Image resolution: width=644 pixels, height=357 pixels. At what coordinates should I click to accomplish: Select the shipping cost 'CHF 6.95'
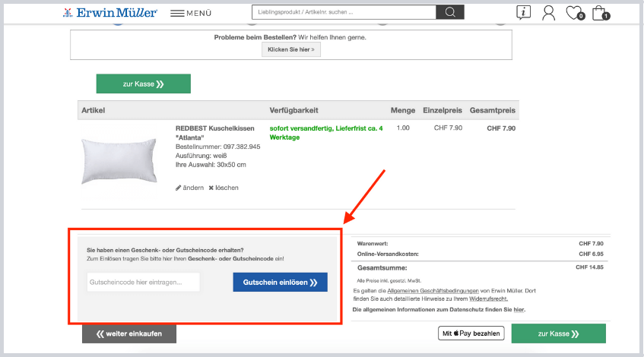[591, 254]
